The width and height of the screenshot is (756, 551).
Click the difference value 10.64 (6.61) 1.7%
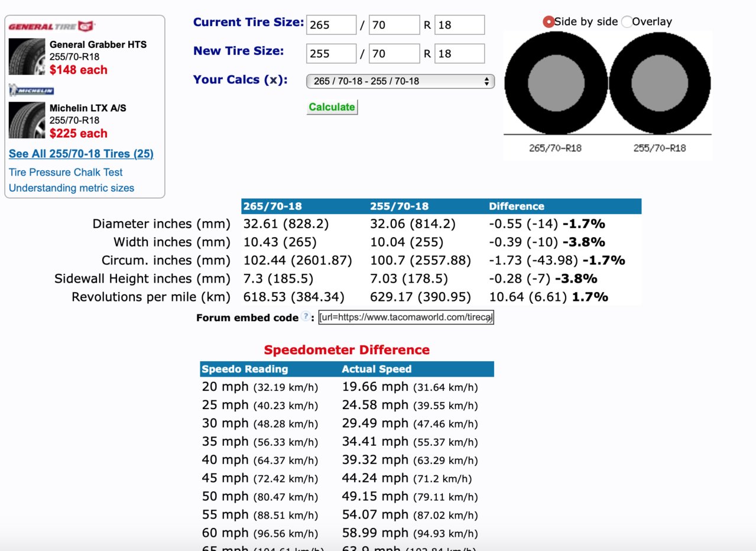point(549,297)
